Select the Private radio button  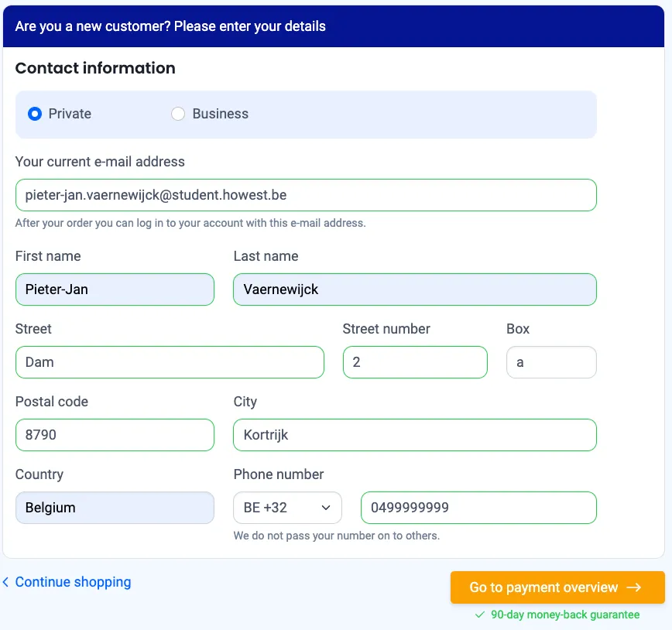(35, 114)
